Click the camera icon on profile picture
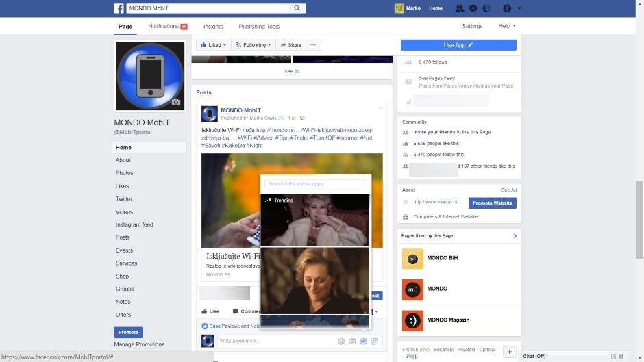Image resolution: width=644 pixels, height=362 pixels. tap(176, 102)
